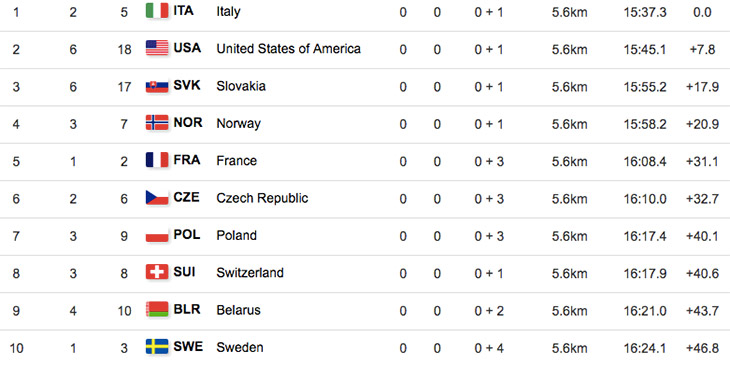730x365 pixels.
Task: Select the SVK country code
Action: coord(187,86)
